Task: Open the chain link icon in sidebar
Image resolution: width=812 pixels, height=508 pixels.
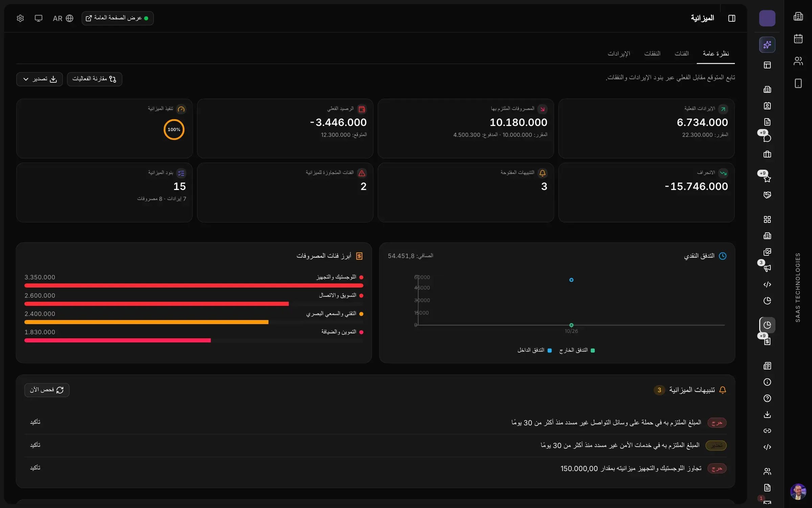Action: coord(767,431)
